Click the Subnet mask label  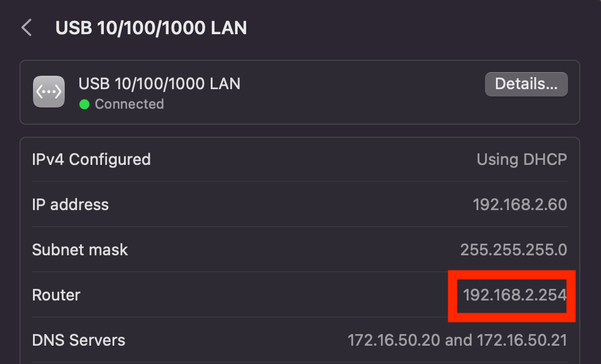point(80,250)
